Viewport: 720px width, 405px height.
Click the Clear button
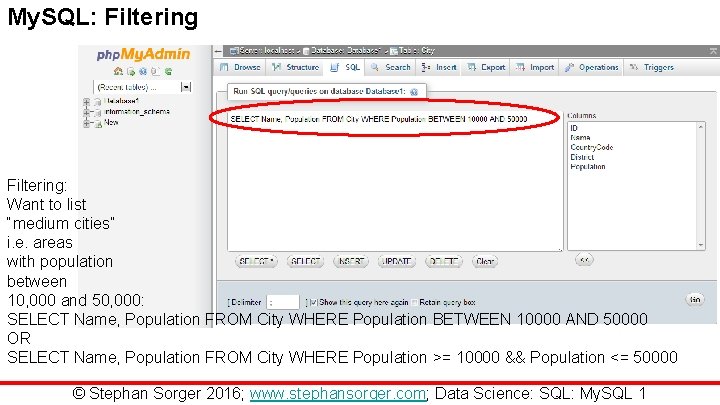coord(485,261)
